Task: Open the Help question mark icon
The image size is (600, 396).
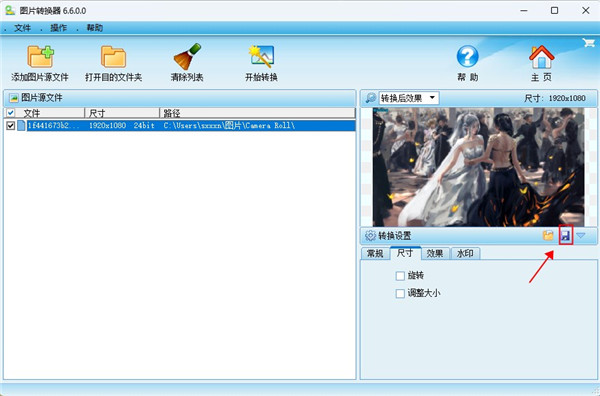Action: pos(467,57)
